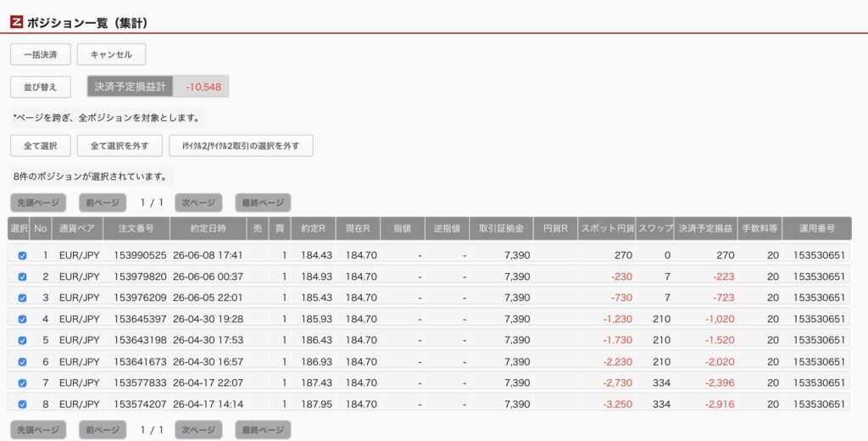The width and height of the screenshot is (868, 441).
Task: Click top 前ページ pagination button
Action: 103,203
